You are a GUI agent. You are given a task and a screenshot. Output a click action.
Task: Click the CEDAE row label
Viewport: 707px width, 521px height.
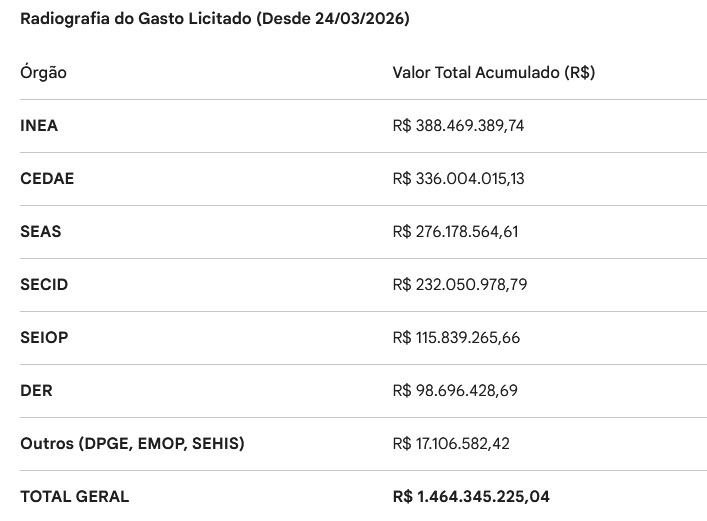click(x=47, y=179)
